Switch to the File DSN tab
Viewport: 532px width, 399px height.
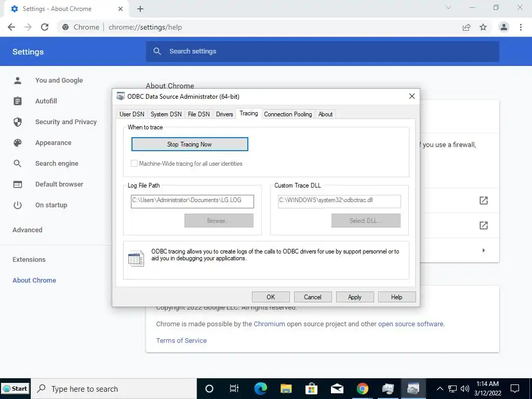click(x=199, y=114)
